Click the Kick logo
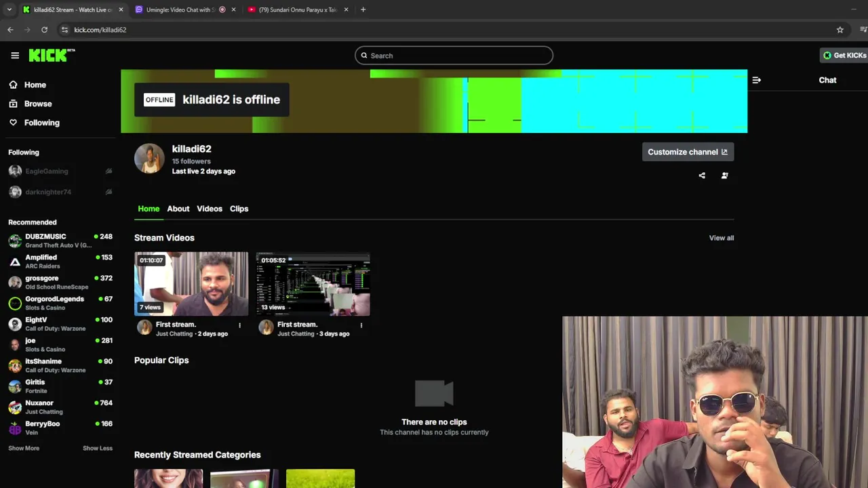 pos(52,56)
